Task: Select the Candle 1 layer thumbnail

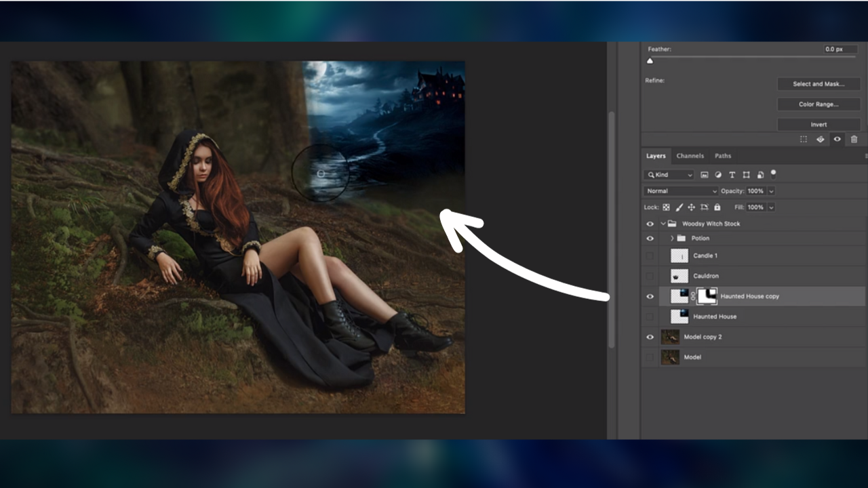Action: tap(679, 256)
